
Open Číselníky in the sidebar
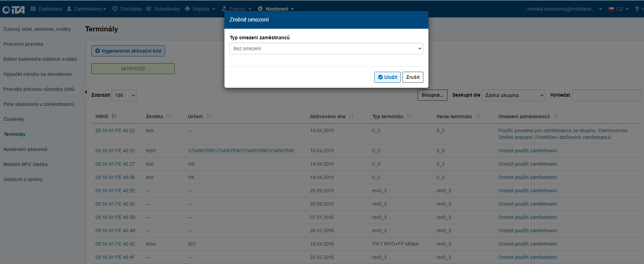pos(14,119)
